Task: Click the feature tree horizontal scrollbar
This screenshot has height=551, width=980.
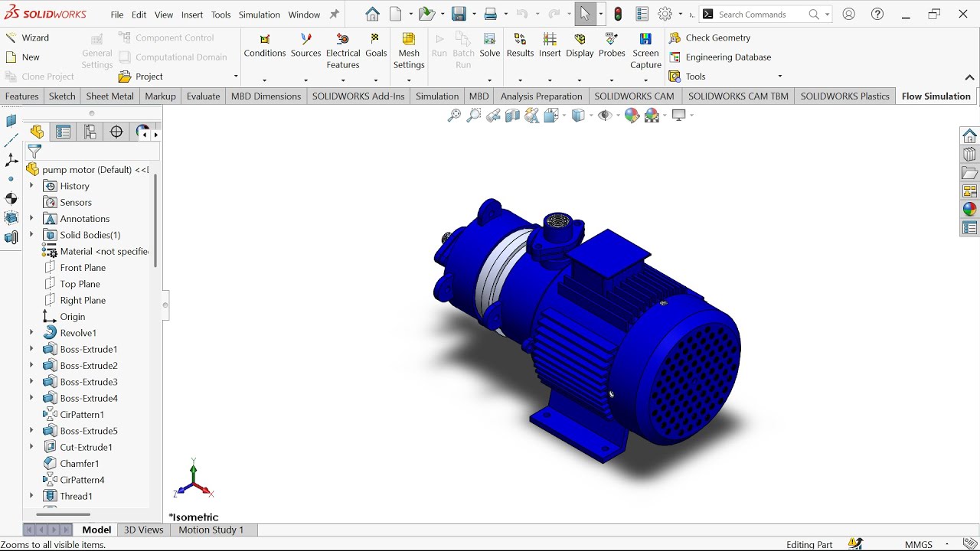Action: click(63, 514)
